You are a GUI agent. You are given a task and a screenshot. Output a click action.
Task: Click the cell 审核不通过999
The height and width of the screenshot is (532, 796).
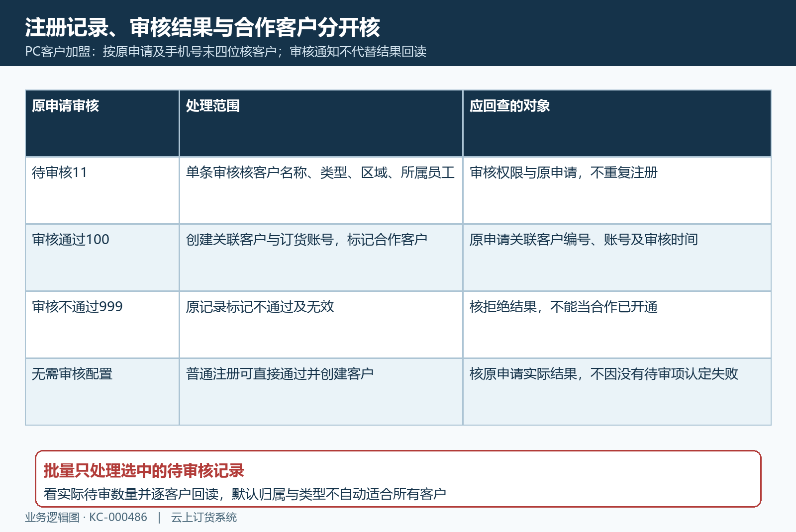[x=102, y=325]
